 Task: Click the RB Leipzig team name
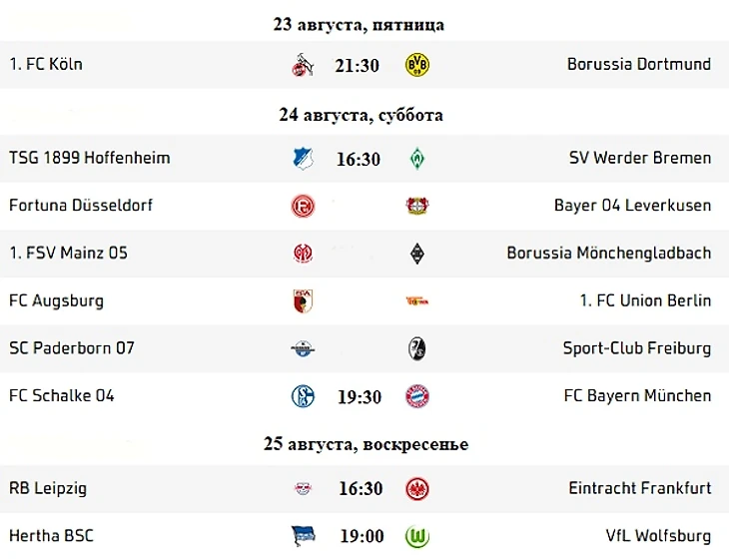48,489
